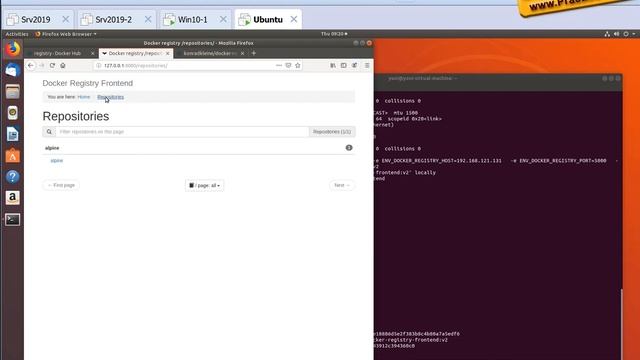Close the Win10-1 VM tab
The height and width of the screenshot is (360, 640).
pos(223,20)
